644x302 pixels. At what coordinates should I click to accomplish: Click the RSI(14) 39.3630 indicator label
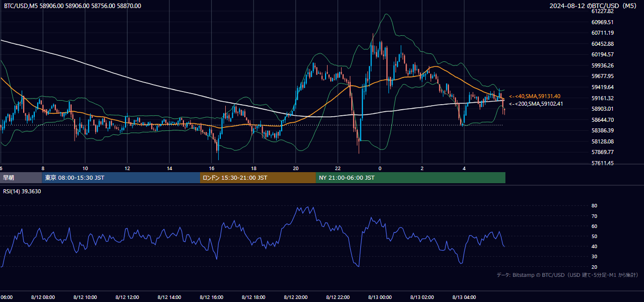tap(22, 191)
